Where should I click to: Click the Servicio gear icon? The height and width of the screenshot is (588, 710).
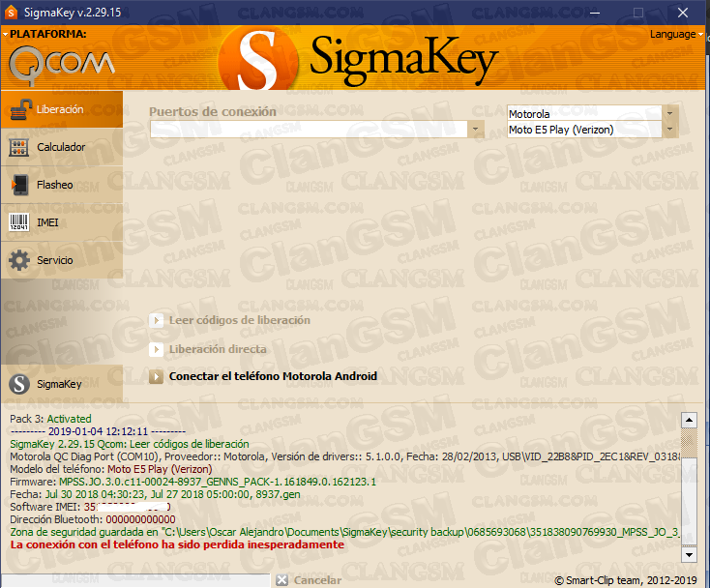point(19,260)
